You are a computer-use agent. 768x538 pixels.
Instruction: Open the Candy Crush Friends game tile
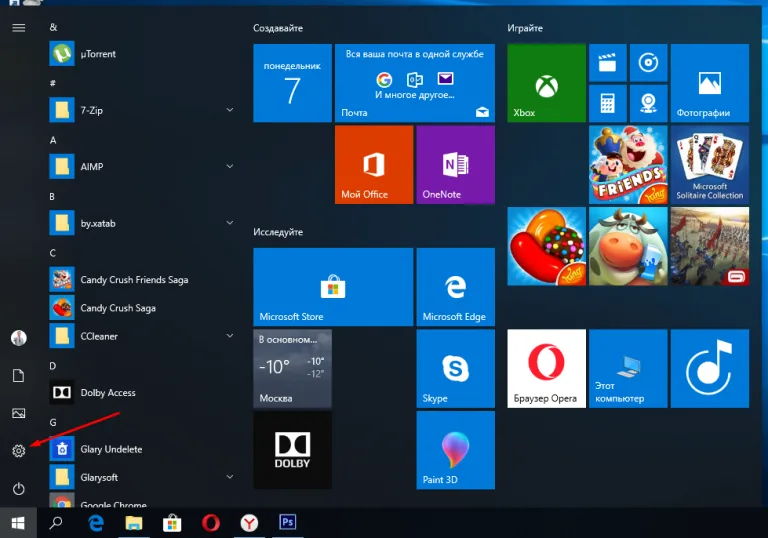pos(628,165)
